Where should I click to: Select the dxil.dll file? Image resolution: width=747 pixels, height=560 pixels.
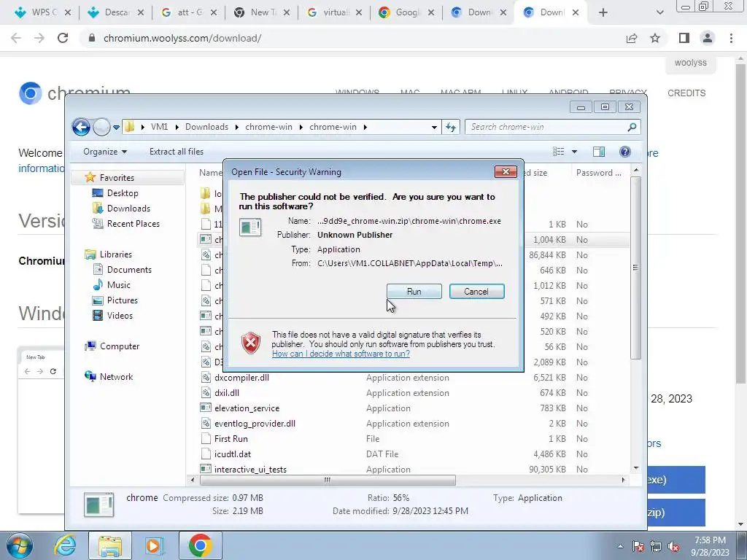pyautogui.click(x=227, y=393)
